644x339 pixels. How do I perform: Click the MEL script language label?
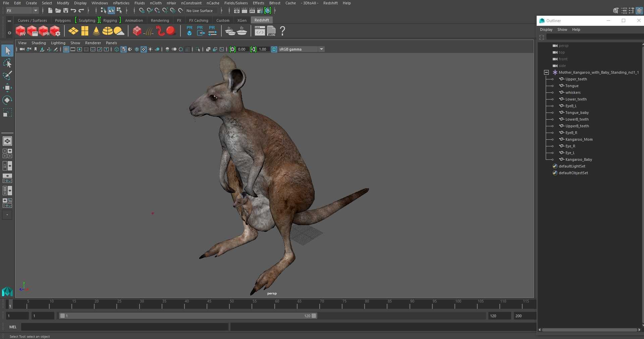[13, 327]
